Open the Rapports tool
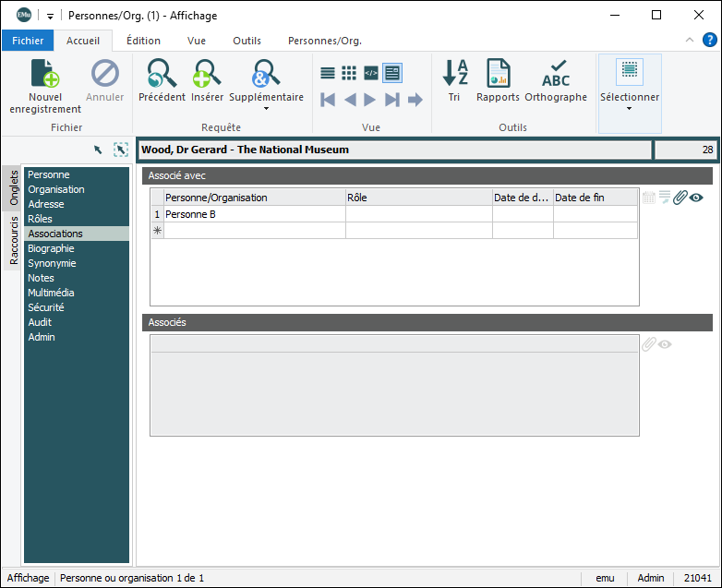This screenshot has height=588, width=722. click(498, 74)
